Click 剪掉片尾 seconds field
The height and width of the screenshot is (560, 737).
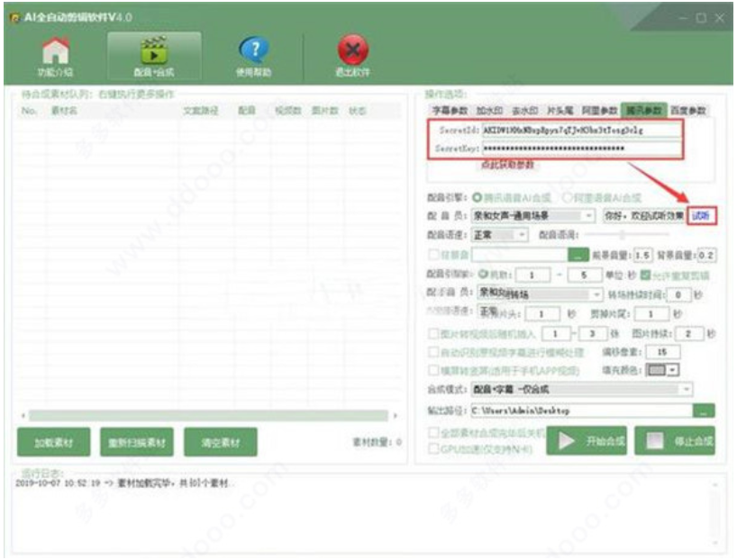652,313
